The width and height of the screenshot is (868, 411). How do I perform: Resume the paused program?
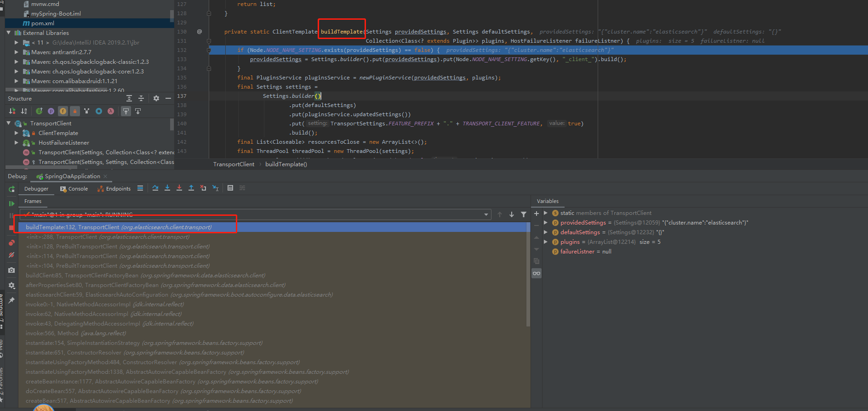(x=11, y=203)
